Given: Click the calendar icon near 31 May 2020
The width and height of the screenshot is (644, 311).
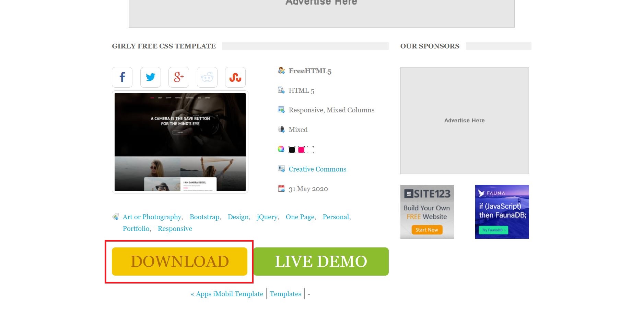Looking at the screenshot, I should tap(281, 188).
